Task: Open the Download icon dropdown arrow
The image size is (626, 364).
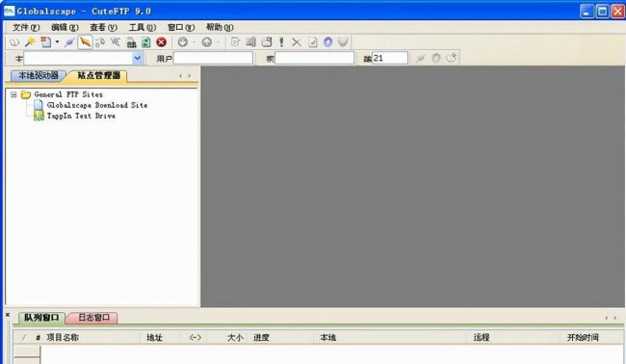Action: 194,42
